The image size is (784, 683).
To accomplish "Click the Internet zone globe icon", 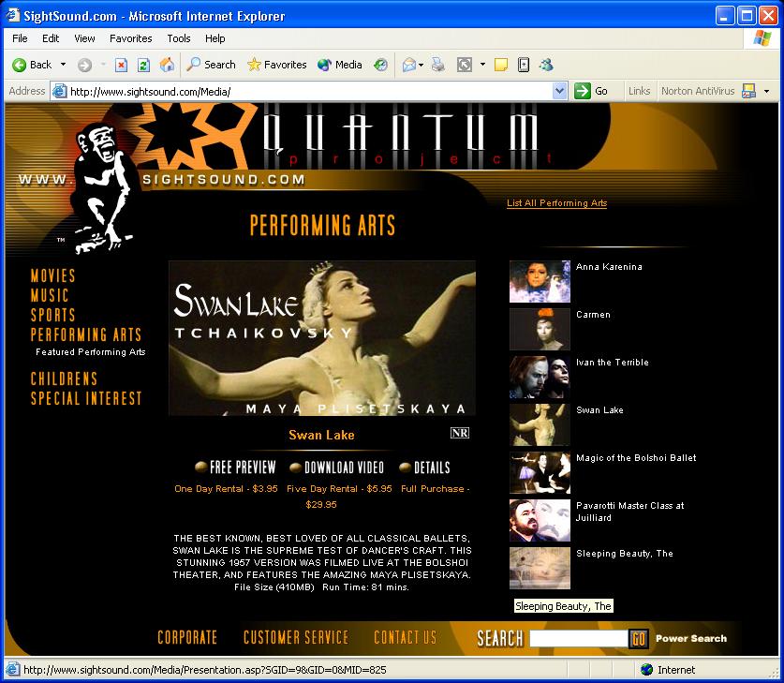I will 646,669.
